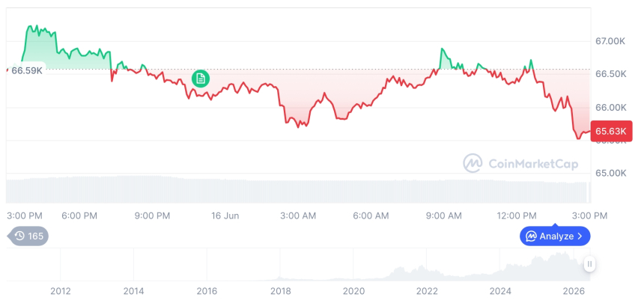Click the 67.00K price axis label
The width and height of the screenshot is (644, 300).
click(x=610, y=41)
